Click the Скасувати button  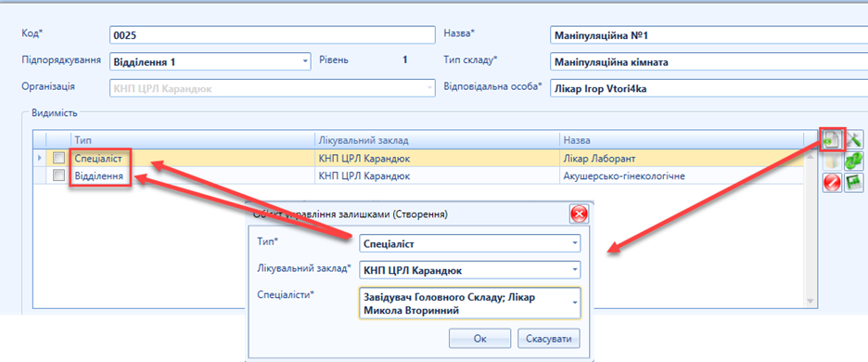549,338
